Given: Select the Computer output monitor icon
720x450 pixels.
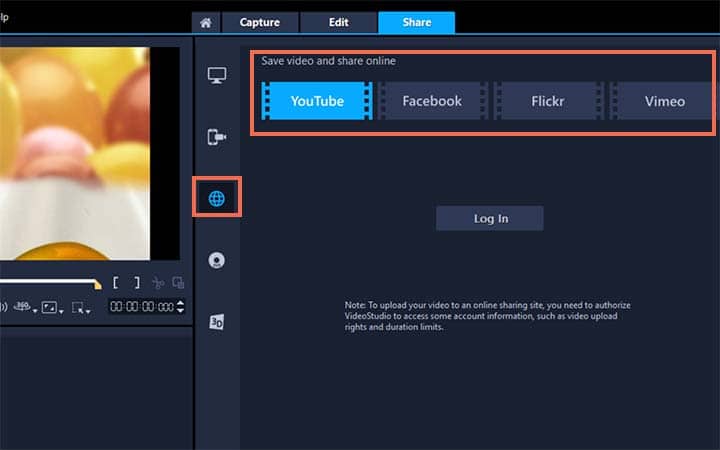Looking at the screenshot, I should coord(217,75).
